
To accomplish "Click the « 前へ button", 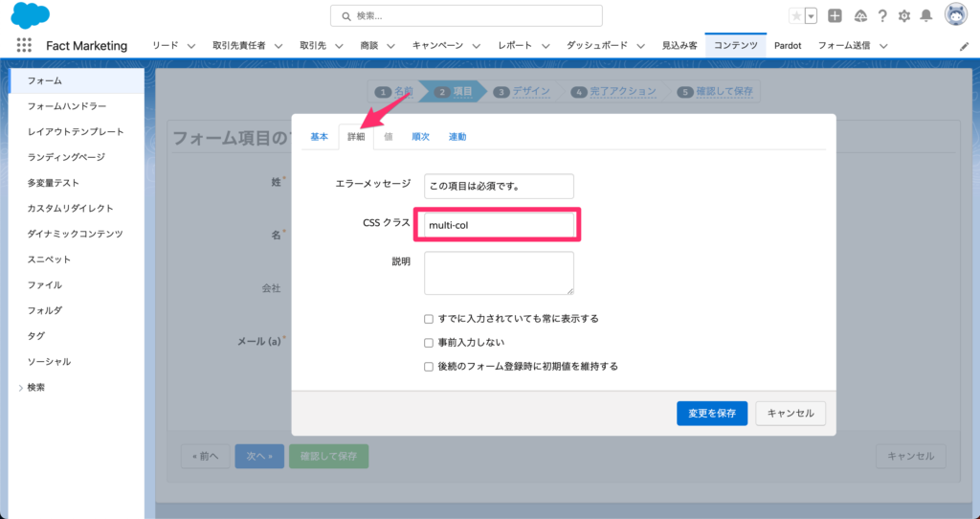I will [x=206, y=457].
